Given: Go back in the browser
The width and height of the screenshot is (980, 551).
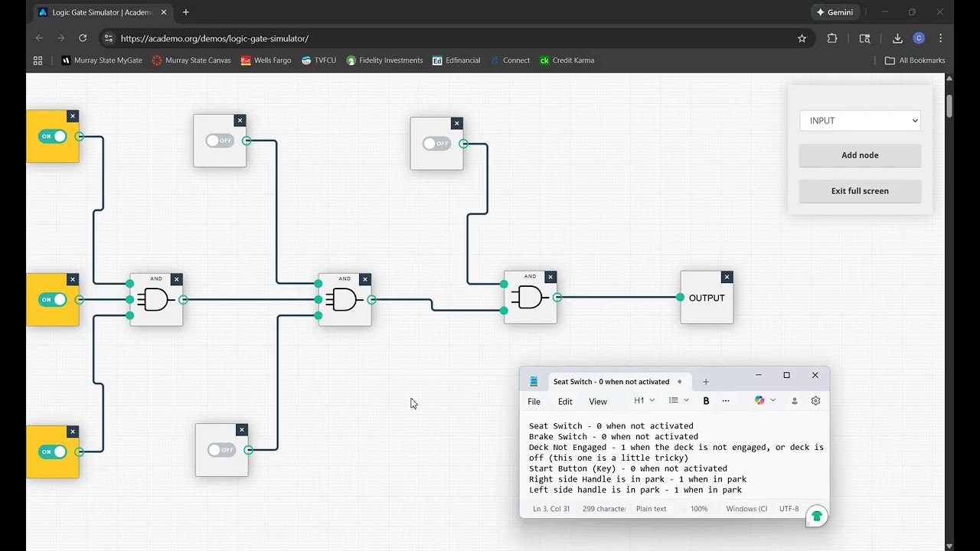Looking at the screenshot, I should (x=40, y=38).
